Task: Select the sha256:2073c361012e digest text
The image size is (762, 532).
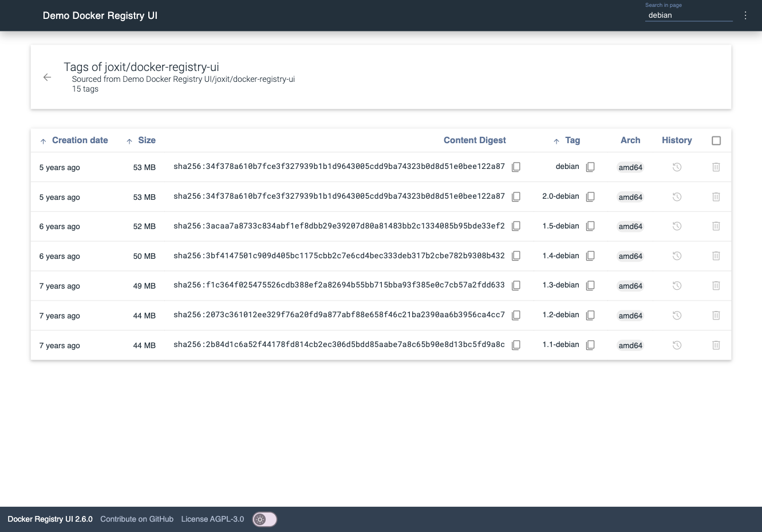Action: pyautogui.click(x=339, y=314)
